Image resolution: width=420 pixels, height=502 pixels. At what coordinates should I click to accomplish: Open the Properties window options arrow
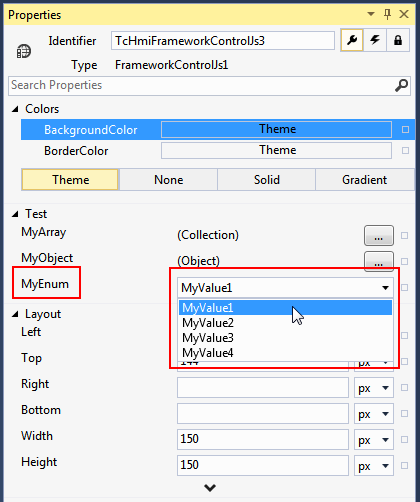coord(371,14)
